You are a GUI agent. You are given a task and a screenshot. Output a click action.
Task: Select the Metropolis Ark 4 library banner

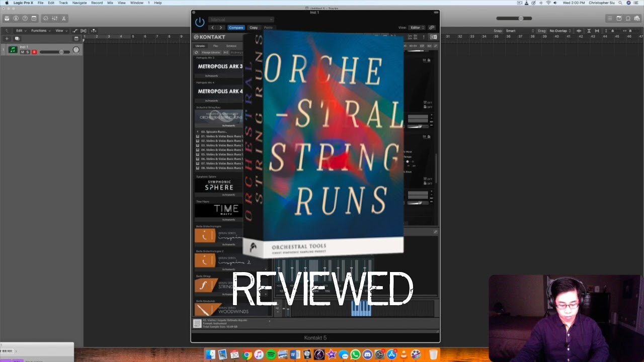tap(219, 91)
